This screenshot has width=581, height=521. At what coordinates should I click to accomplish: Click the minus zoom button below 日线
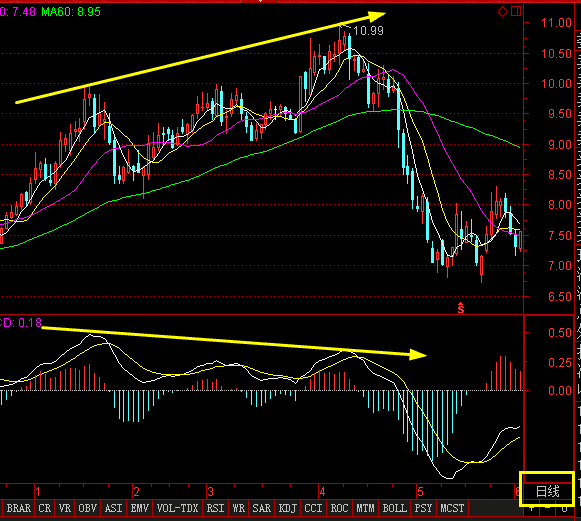pyautogui.click(x=548, y=508)
